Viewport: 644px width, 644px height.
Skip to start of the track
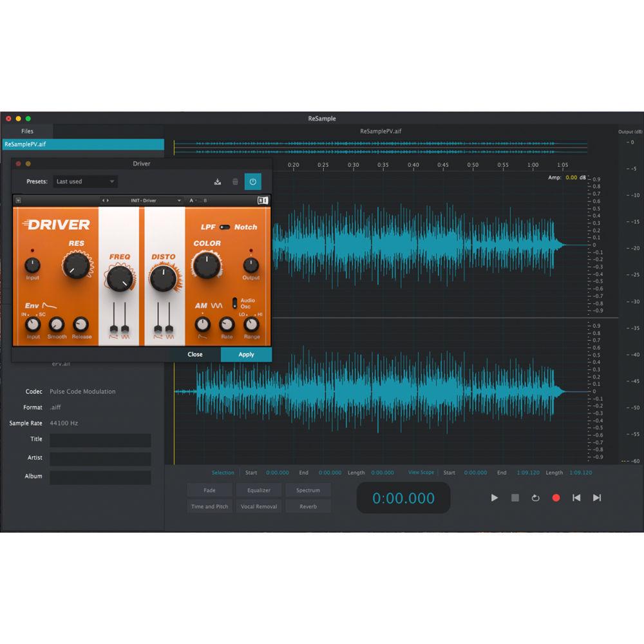click(576, 498)
